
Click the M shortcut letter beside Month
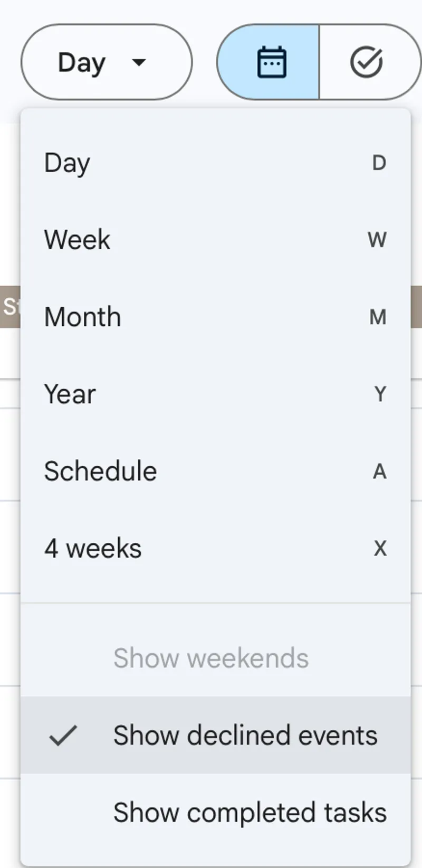[x=378, y=317]
